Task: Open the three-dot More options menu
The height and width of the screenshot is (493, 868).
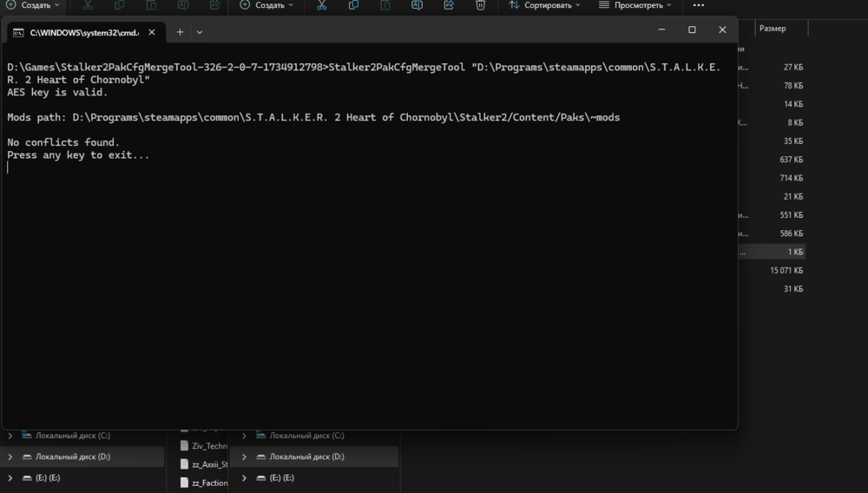Action: [699, 5]
